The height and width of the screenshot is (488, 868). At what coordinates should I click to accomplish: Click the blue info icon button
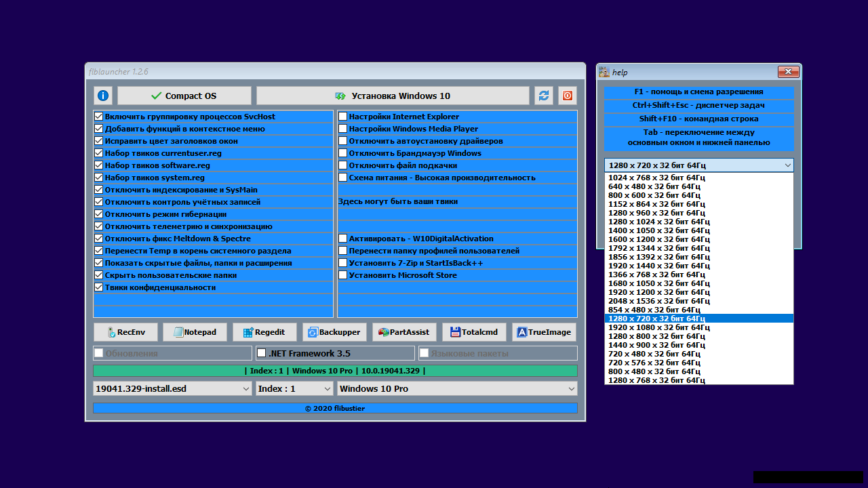point(103,96)
